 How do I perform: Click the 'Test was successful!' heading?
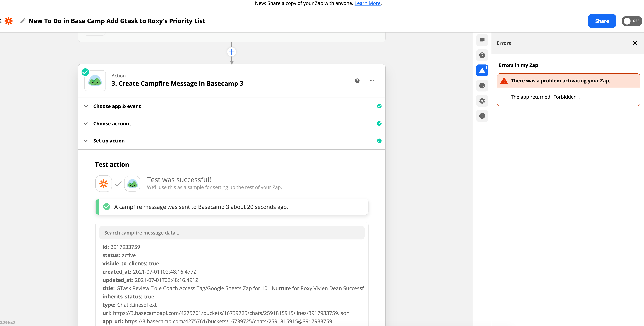click(179, 180)
